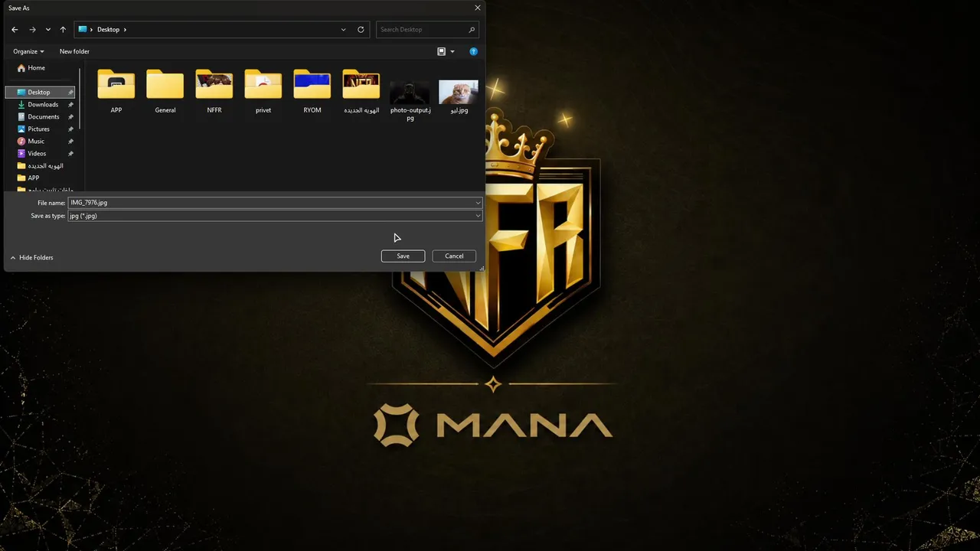Open the address bar history dropdown

point(344,30)
